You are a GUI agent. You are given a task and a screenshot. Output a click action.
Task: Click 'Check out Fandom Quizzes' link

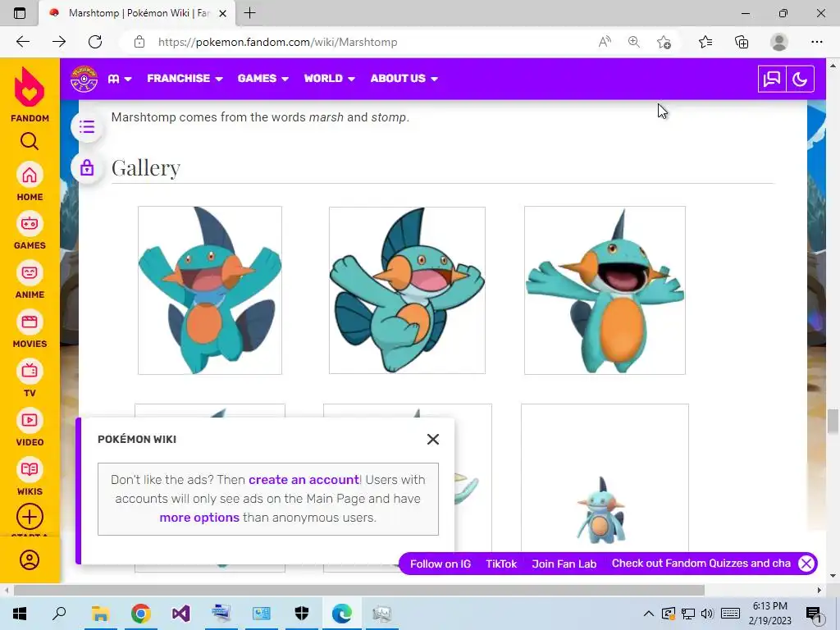tap(701, 563)
